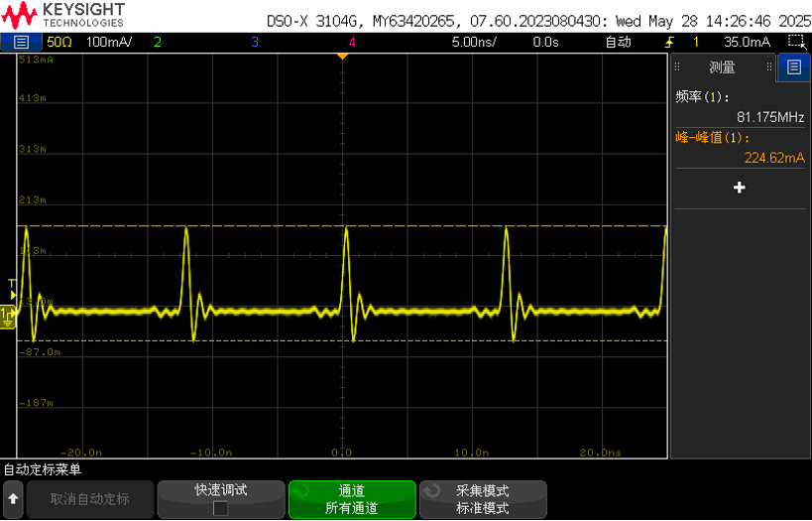Add a measurement with the plus button
Viewport: 812px width, 521px height.
pyautogui.click(x=740, y=188)
